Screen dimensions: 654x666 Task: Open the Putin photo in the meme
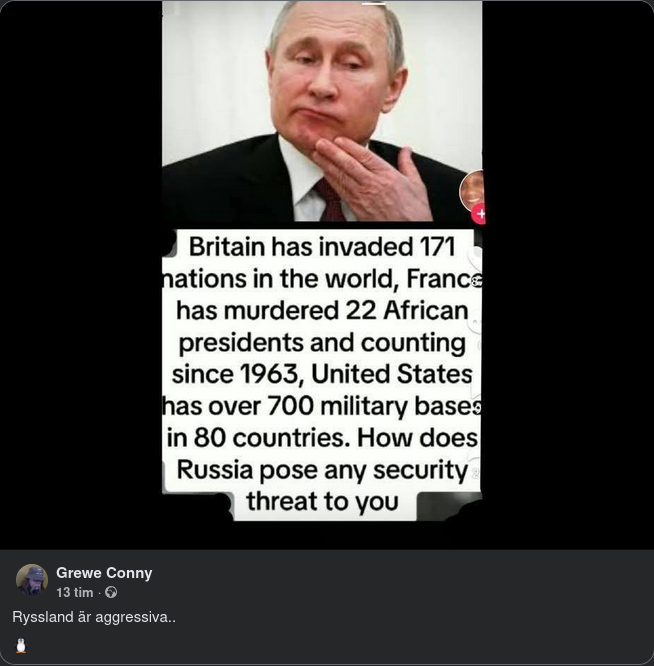pos(322,111)
